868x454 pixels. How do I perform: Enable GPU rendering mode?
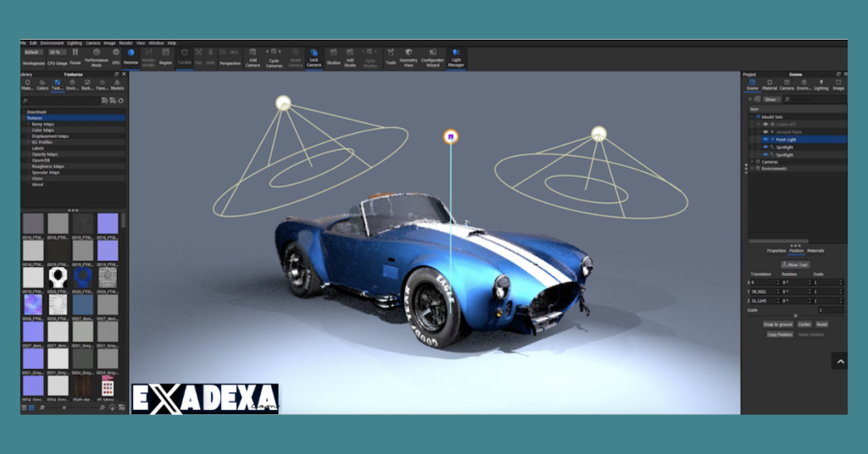(115, 57)
